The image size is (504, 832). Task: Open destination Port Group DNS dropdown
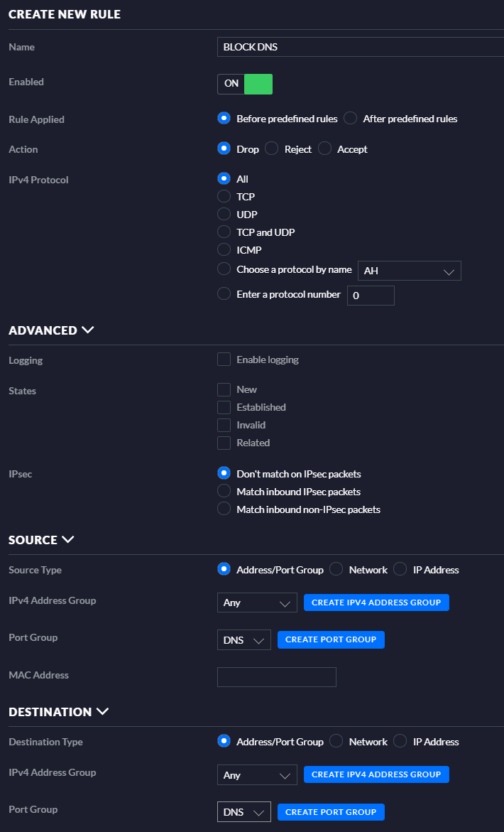243,811
